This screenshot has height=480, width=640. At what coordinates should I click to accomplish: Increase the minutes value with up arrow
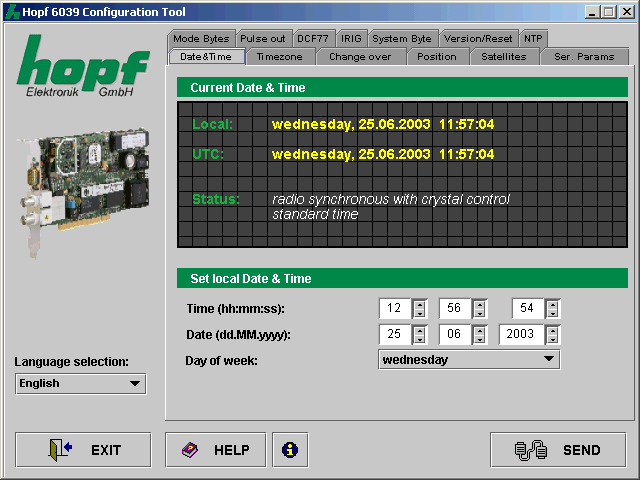point(480,304)
